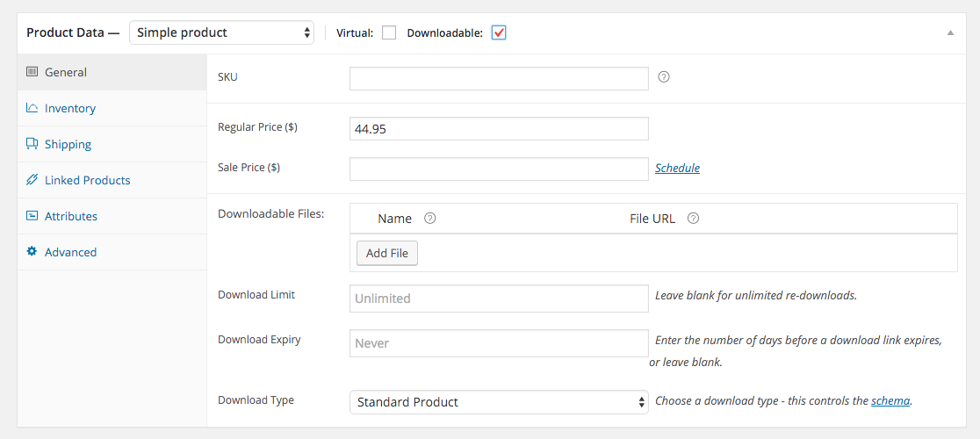
Task: Switch to the Inventory tab
Action: coord(112,109)
